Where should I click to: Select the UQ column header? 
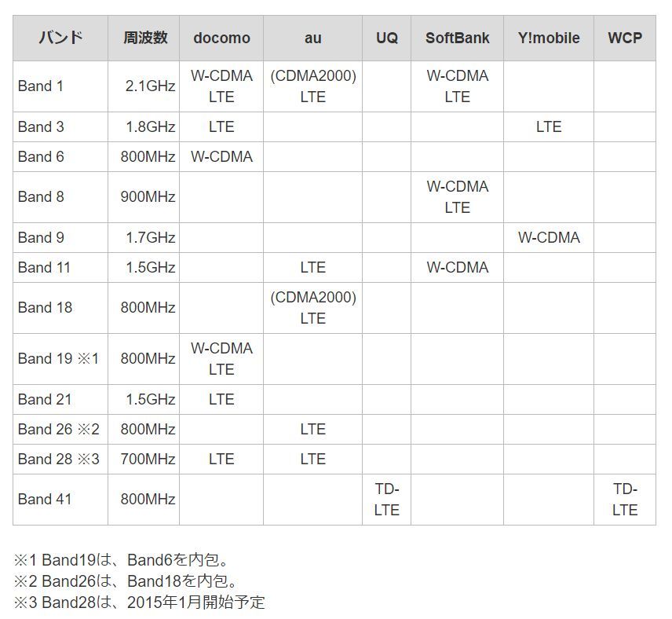point(387,38)
